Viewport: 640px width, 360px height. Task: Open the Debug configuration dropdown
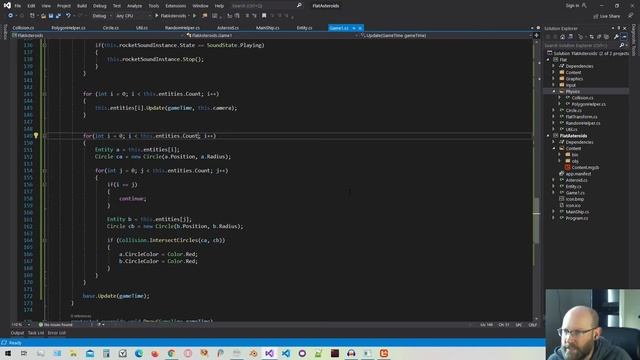tap(102, 16)
